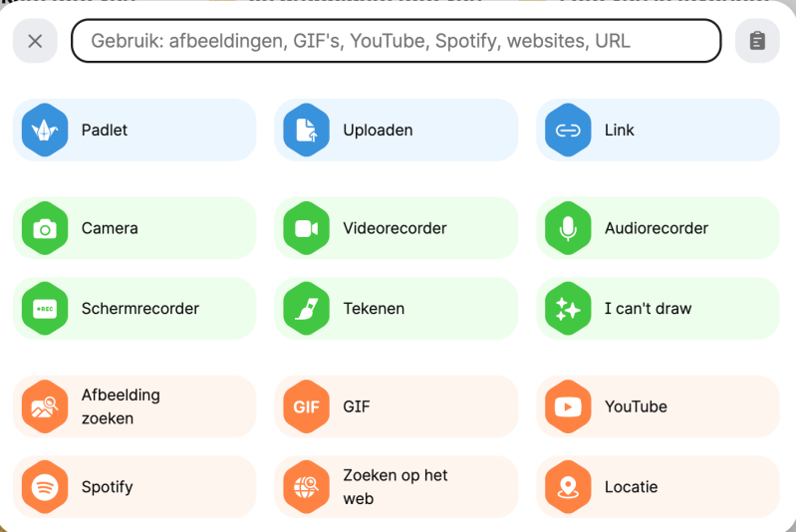Click the Audiorecorder microphone icon

[x=568, y=229]
